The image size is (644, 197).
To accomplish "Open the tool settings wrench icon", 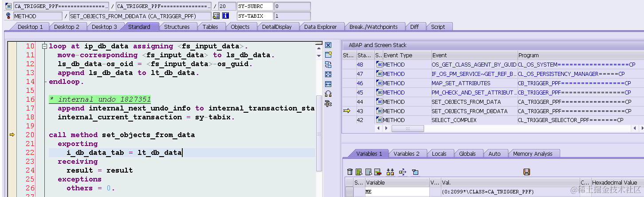I will [328, 103].
